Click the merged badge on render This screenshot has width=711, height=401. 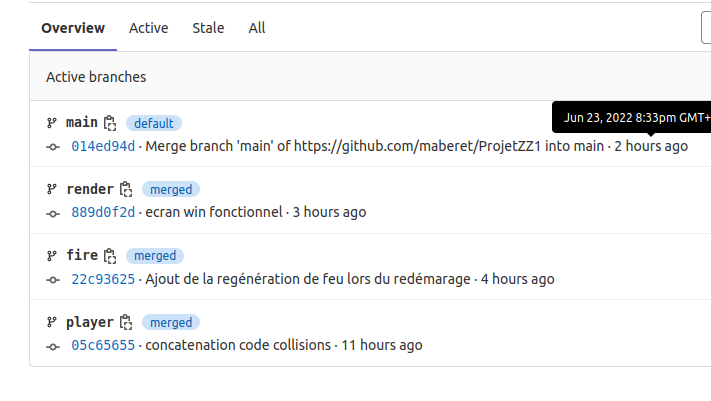(171, 190)
